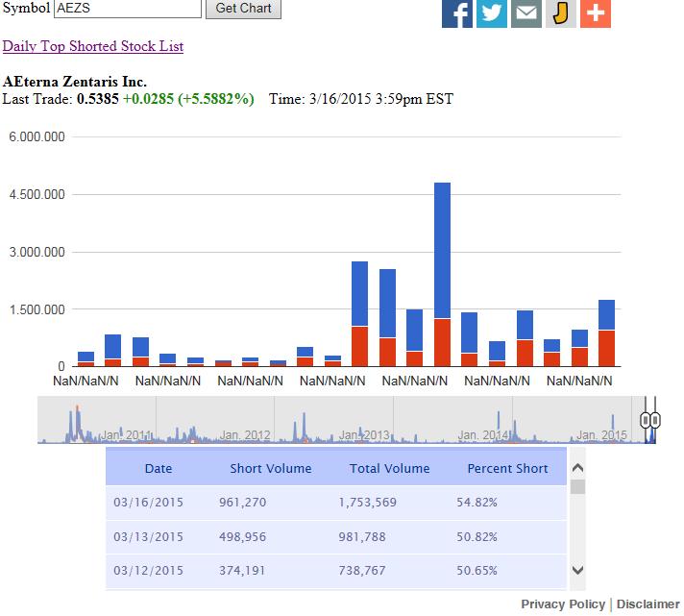The width and height of the screenshot is (684, 616).
Task: Open the Privacy Policy link
Action: coord(563,604)
